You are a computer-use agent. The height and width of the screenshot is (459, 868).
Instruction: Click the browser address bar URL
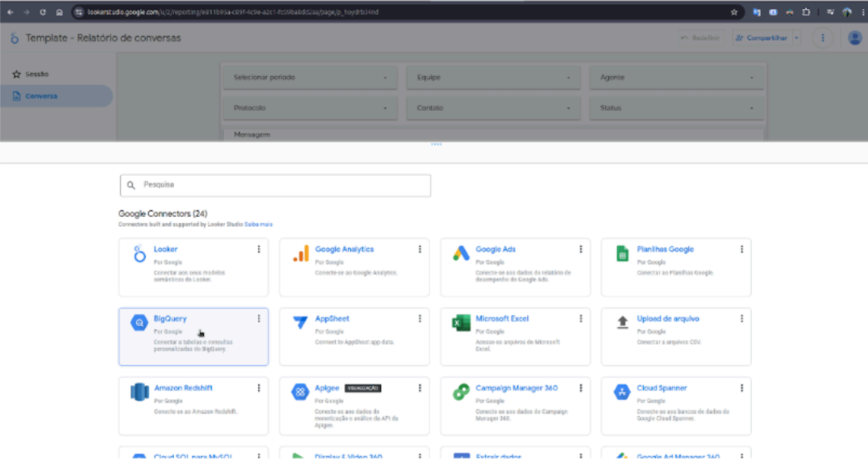pos(232,12)
